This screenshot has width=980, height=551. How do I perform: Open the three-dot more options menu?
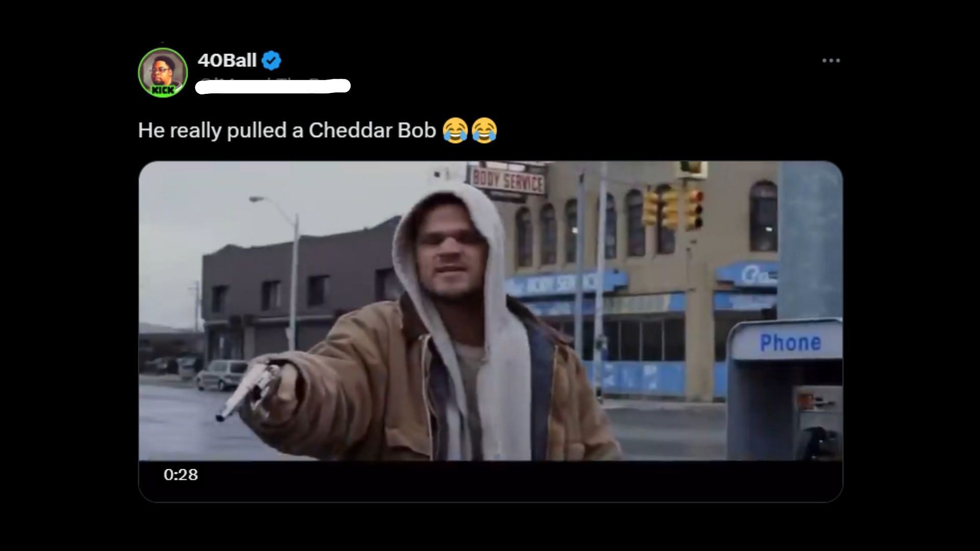click(831, 61)
